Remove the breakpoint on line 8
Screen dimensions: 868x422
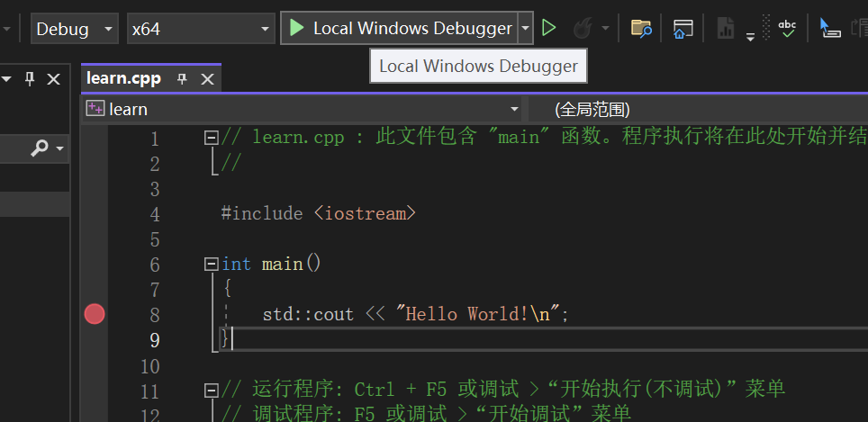pyautogui.click(x=95, y=314)
